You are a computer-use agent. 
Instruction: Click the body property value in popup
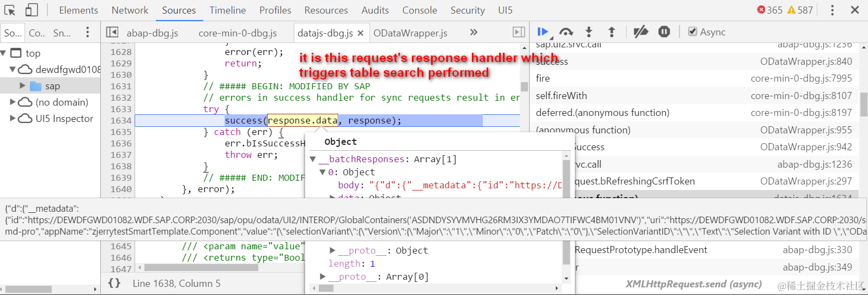click(465, 185)
